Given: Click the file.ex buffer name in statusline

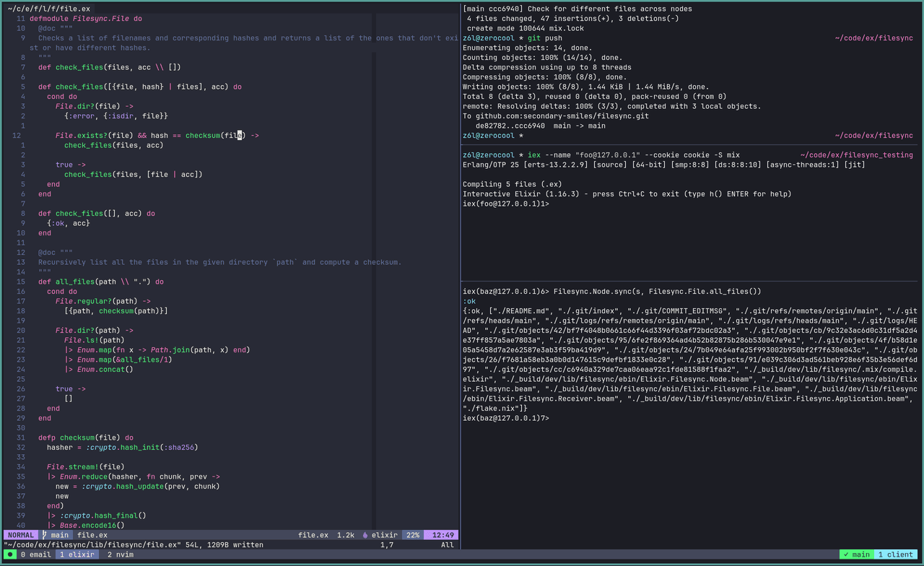Looking at the screenshot, I should point(92,535).
